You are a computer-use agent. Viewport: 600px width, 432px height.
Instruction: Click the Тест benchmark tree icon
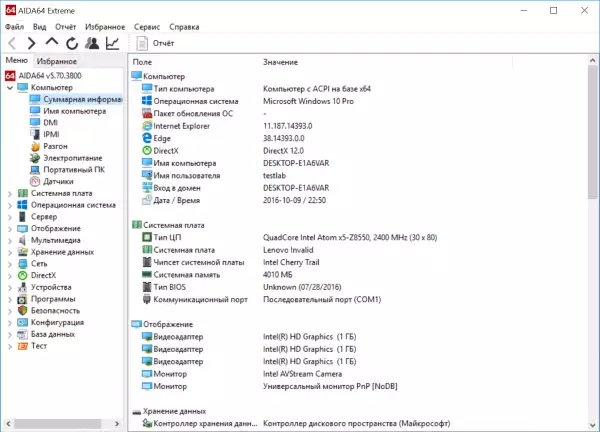pos(23,346)
